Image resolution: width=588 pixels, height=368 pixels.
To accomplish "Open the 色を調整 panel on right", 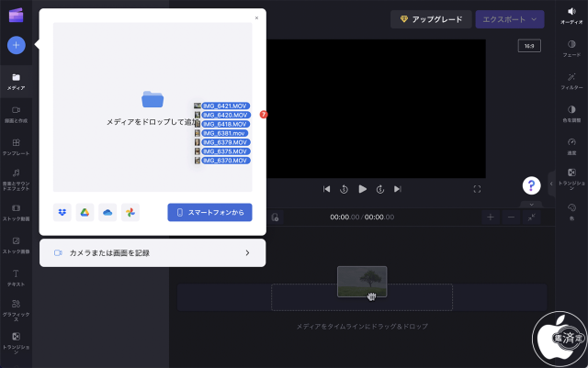I will tap(571, 114).
